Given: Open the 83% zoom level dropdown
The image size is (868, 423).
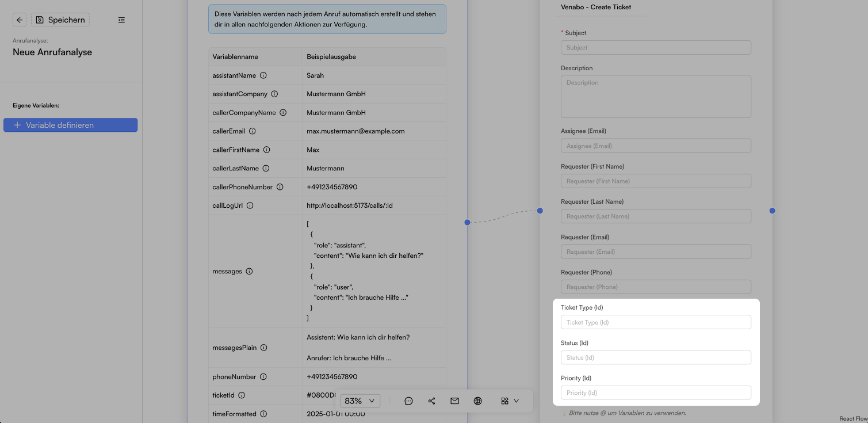Looking at the screenshot, I should click(x=360, y=401).
